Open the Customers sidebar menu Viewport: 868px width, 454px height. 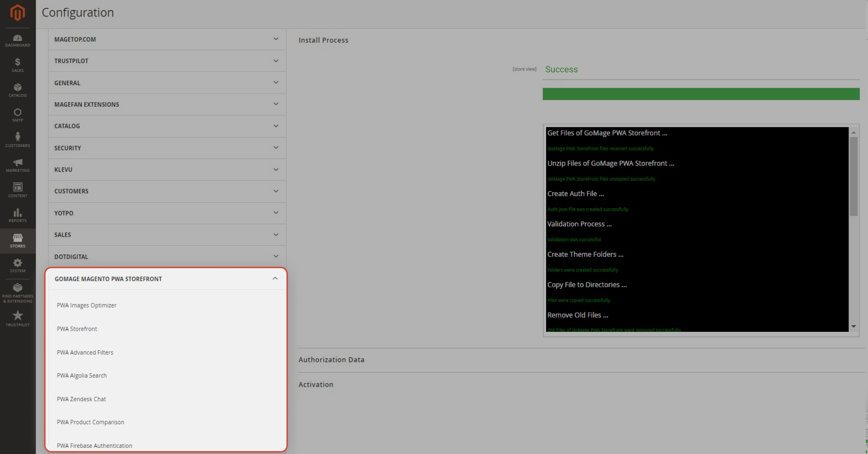pos(17,140)
